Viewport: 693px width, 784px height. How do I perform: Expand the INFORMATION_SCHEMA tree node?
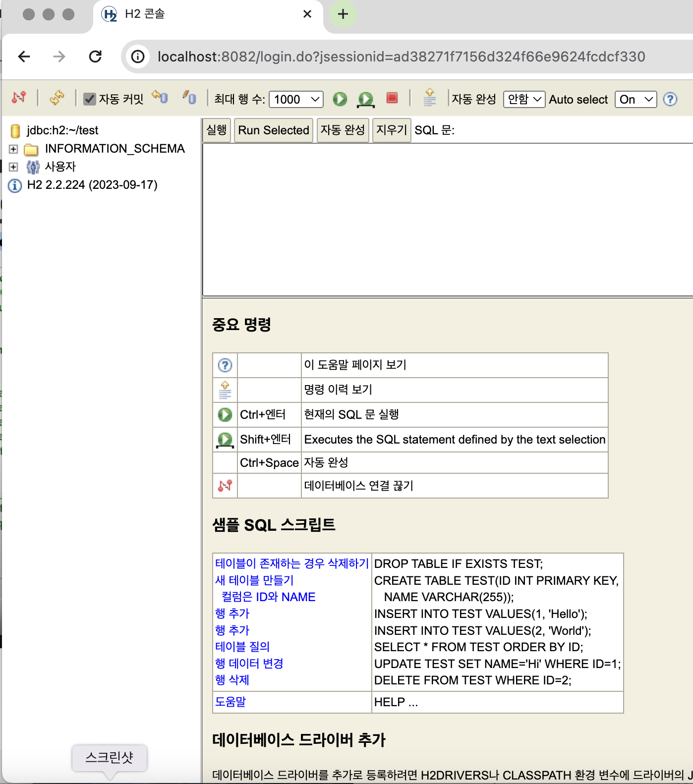click(13, 149)
